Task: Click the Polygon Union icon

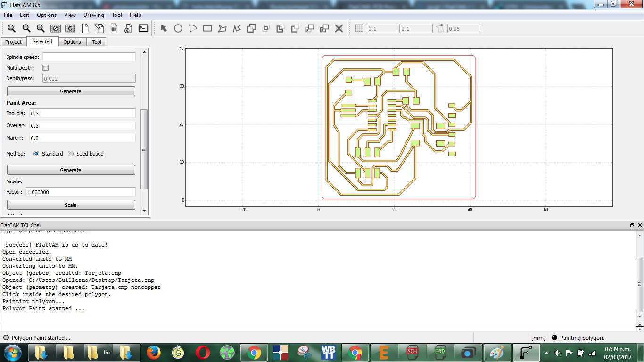Action: point(251,28)
